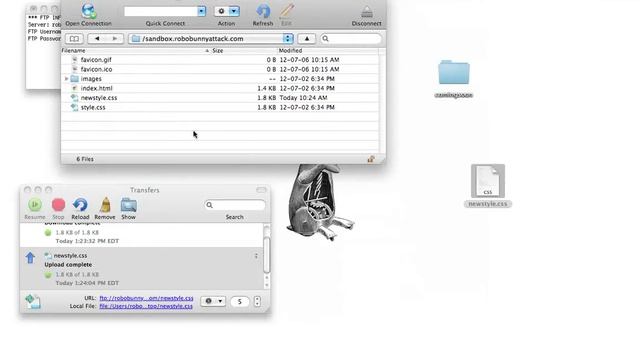The image size is (640, 360).
Task: Reload the selected transfer
Action: click(80, 205)
